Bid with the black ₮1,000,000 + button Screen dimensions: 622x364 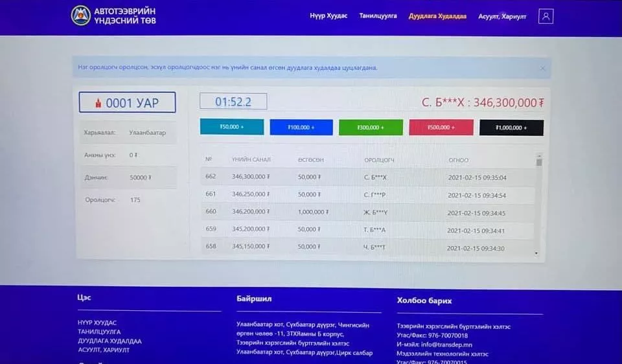click(511, 128)
